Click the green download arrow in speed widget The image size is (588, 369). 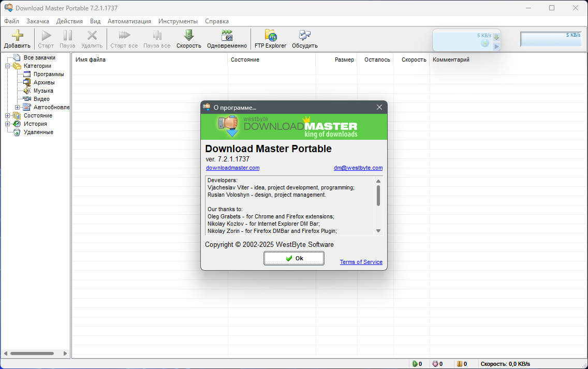click(496, 37)
